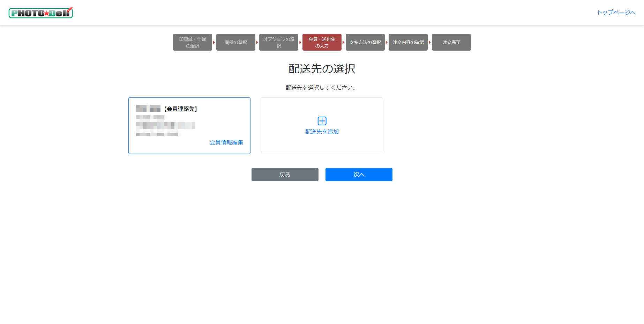
Task: Go to 印画紙・仕様の選択 step
Action: [x=193, y=42]
